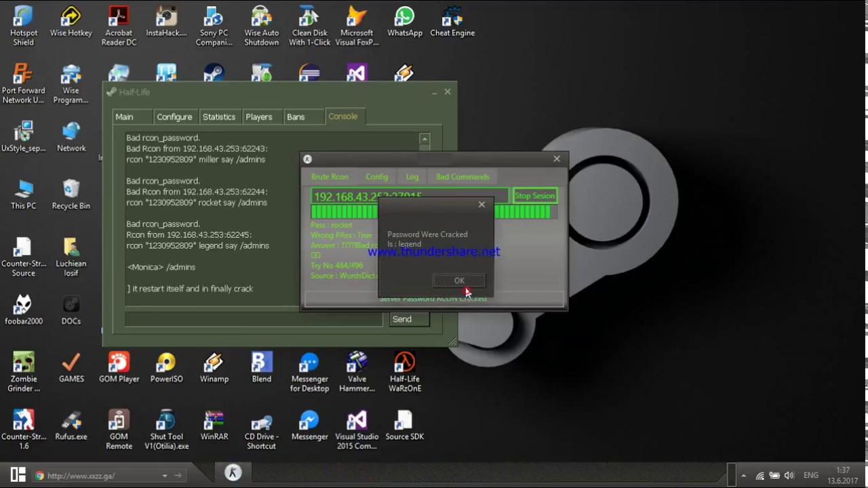Launch Wise Hotkey from the desktop
The width and height of the screenshot is (868, 488).
pos(71,22)
